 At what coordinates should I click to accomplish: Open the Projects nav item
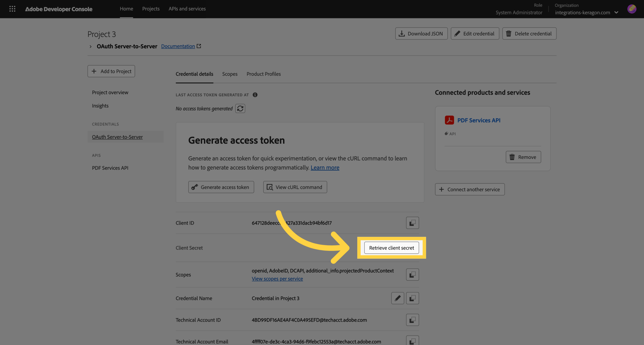click(151, 9)
